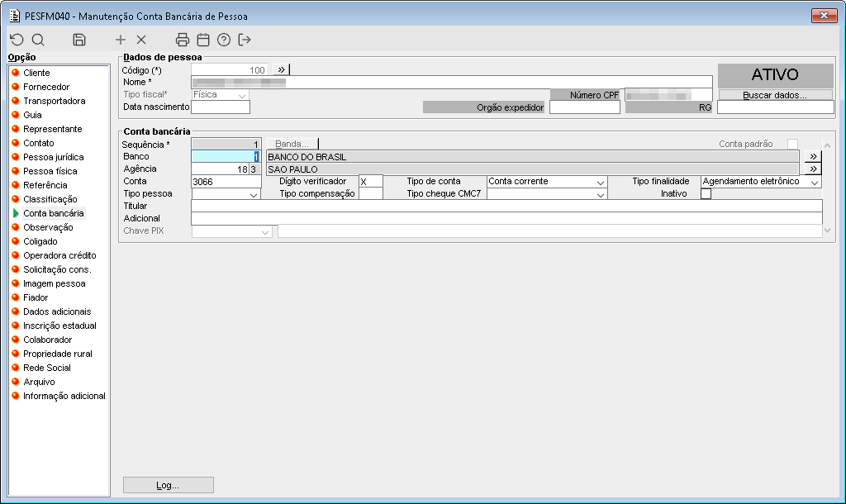Open the Informação adicional option

coord(64,396)
